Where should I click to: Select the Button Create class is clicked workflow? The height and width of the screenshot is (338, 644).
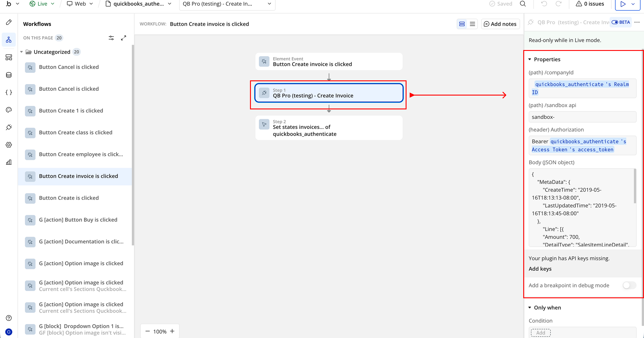76,133
